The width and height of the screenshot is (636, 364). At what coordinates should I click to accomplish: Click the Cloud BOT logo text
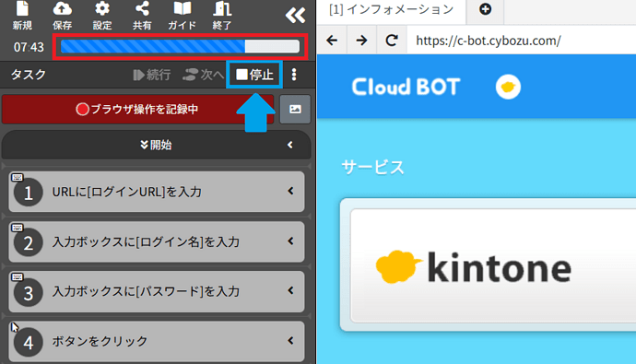click(406, 87)
